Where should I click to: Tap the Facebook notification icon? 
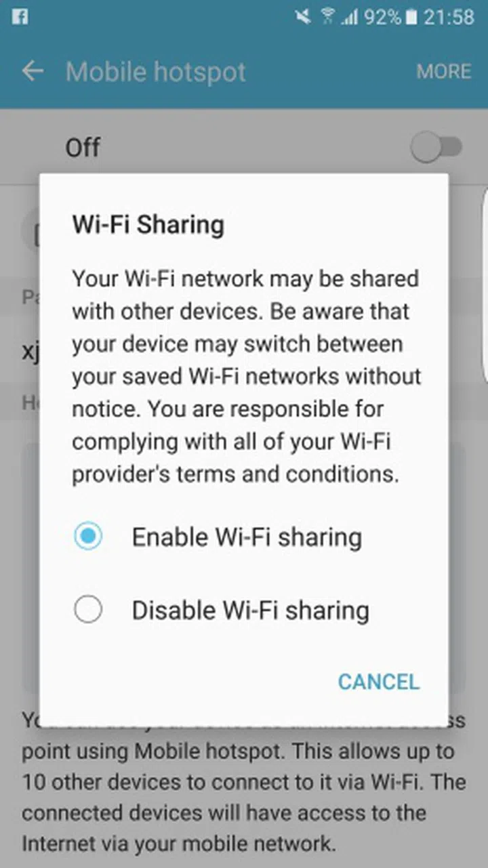tap(20, 16)
